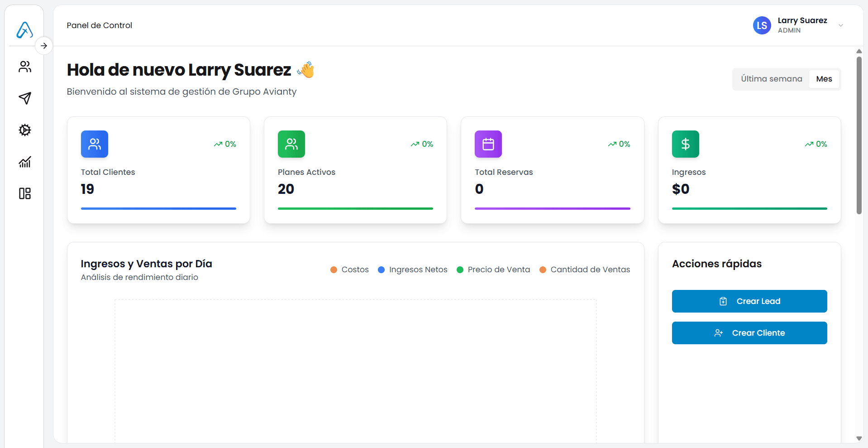The height and width of the screenshot is (448, 868).
Task: Toggle the Ingresos Netos legend series
Action: pos(412,270)
